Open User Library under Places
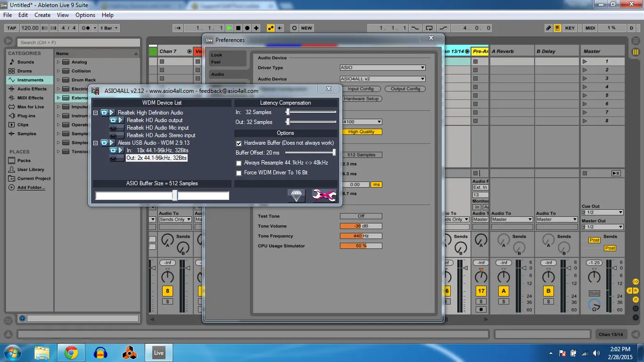Image resolution: width=644 pixels, height=362 pixels. pyautogui.click(x=31, y=169)
